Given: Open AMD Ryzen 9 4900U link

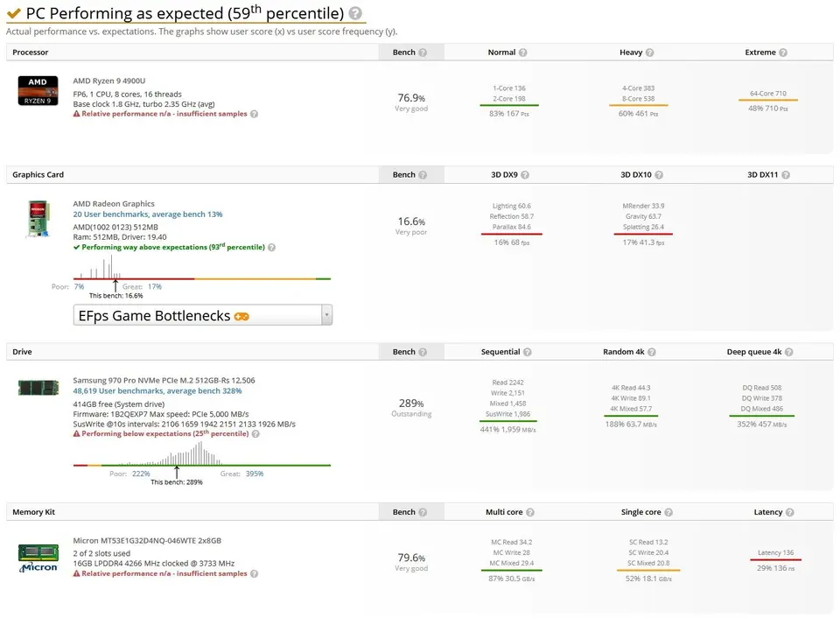Looking at the screenshot, I should point(109,81).
